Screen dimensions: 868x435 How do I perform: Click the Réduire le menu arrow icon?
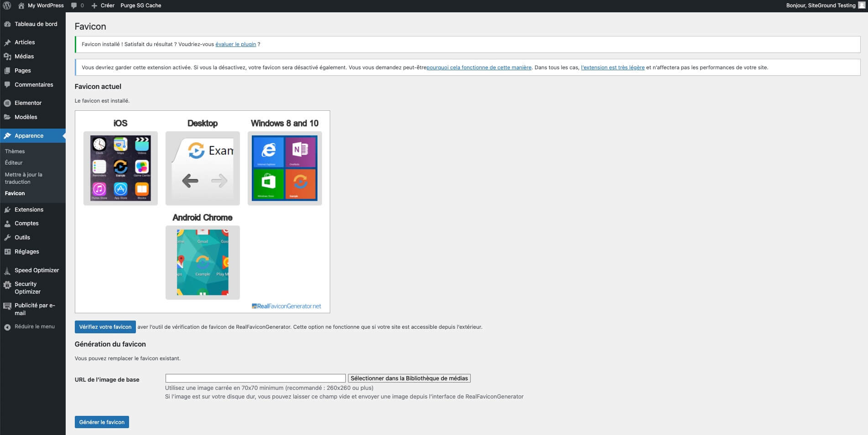click(7, 327)
